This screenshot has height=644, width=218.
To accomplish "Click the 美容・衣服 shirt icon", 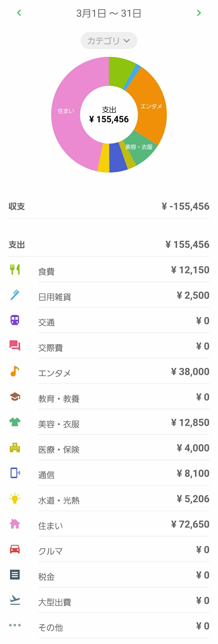I will [15, 422].
